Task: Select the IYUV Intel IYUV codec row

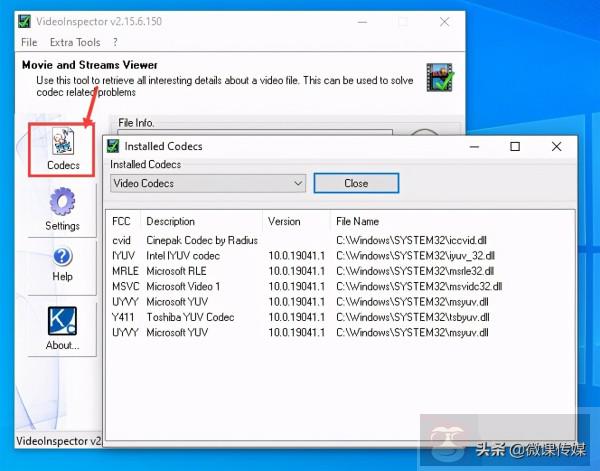Action: tap(303, 256)
